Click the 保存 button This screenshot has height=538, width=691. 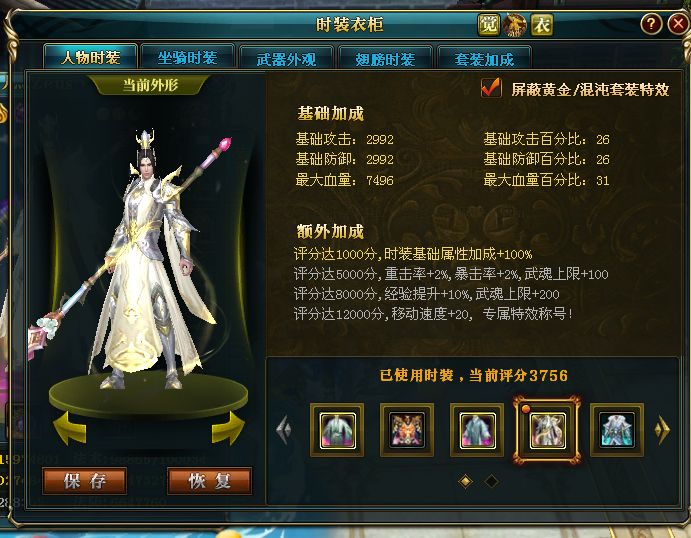click(85, 481)
